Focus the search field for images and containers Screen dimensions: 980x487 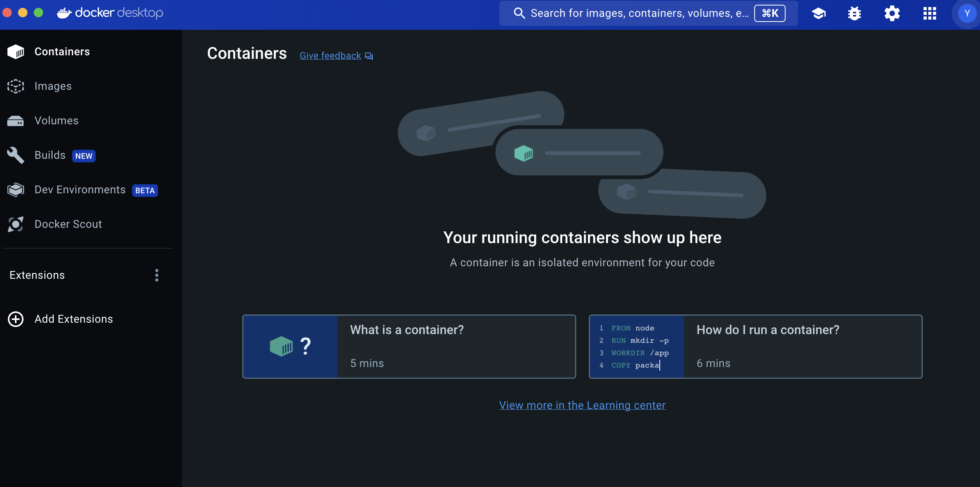pyautogui.click(x=639, y=13)
